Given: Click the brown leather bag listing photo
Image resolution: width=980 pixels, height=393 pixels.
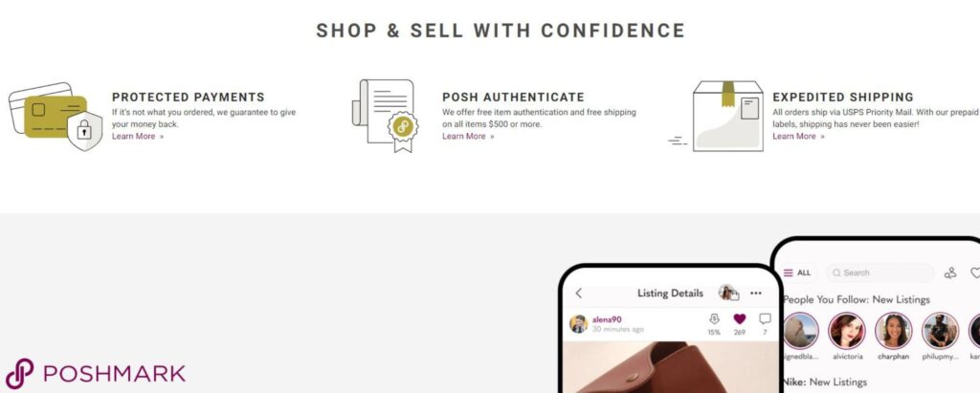Looking at the screenshot, I should 667,367.
